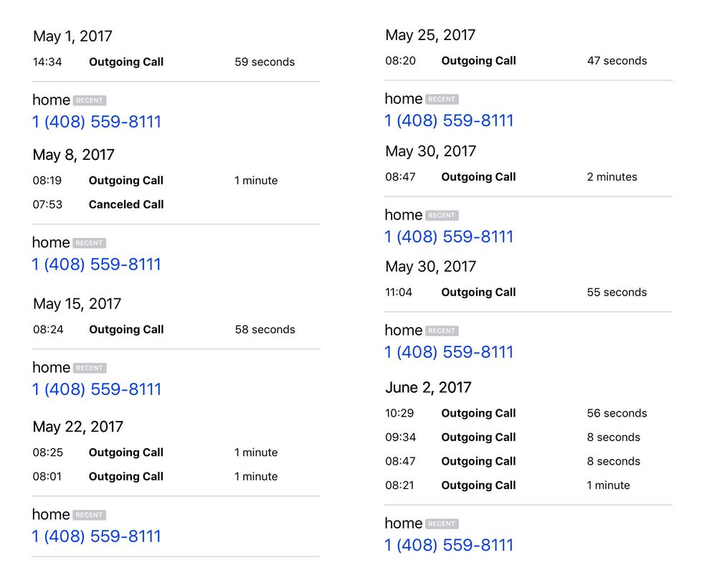Select the RECENT badge under the May 25 call

click(x=442, y=99)
